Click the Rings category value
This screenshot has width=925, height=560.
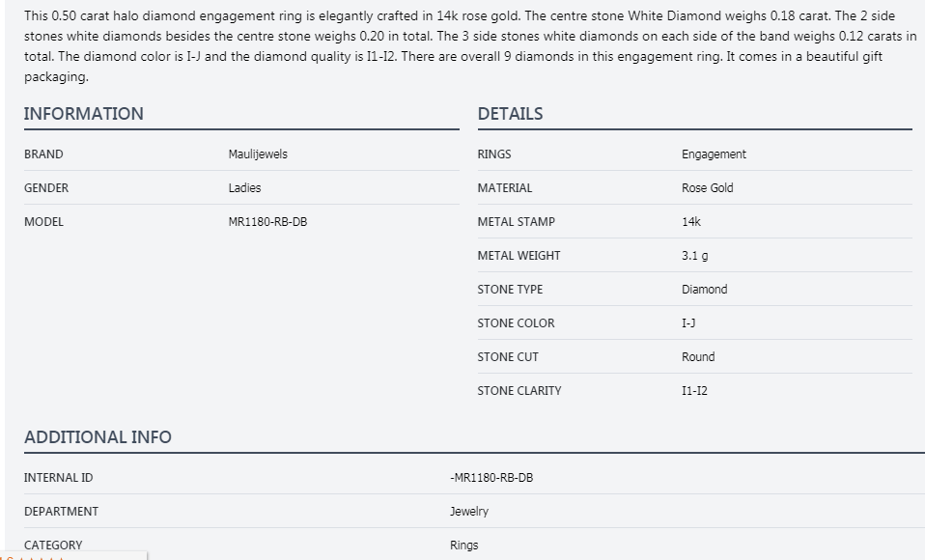463,546
